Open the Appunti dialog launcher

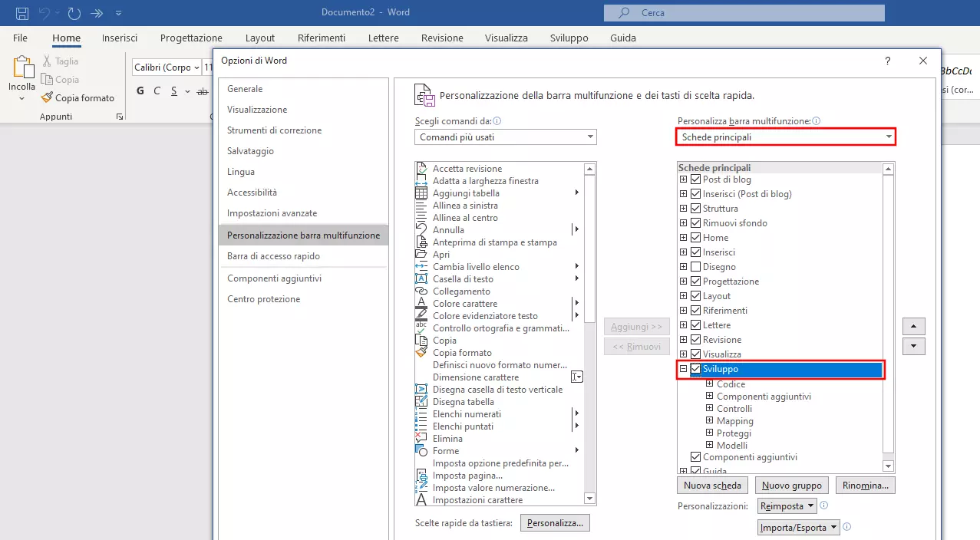(119, 117)
